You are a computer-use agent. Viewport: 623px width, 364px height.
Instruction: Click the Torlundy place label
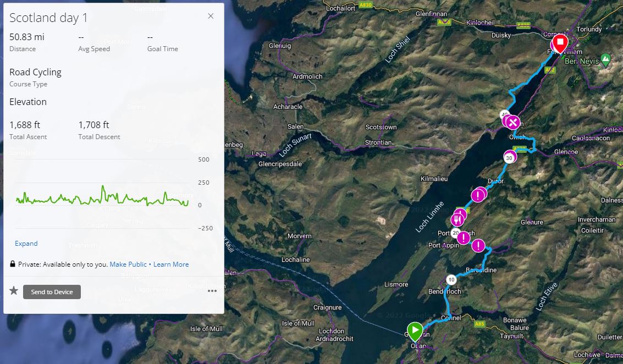(x=589, y=29)
